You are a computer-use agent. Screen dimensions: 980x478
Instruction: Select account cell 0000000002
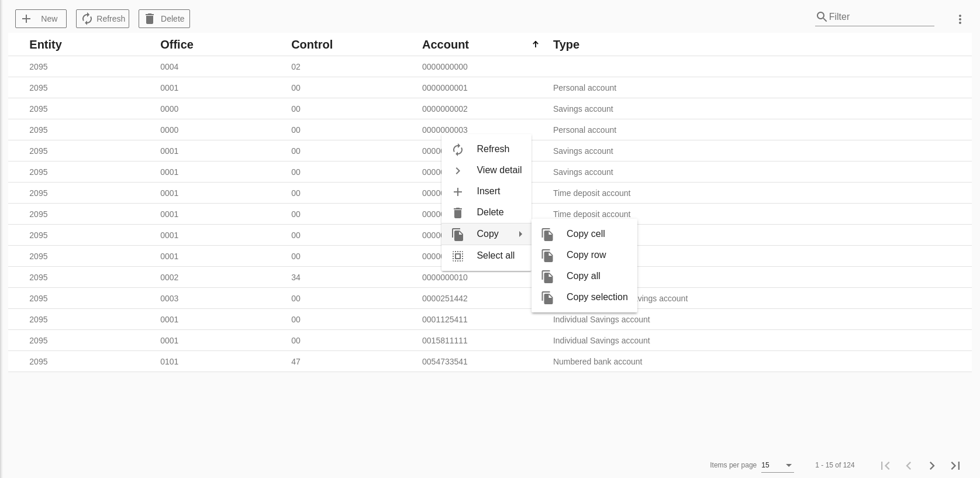pos(445,109)
